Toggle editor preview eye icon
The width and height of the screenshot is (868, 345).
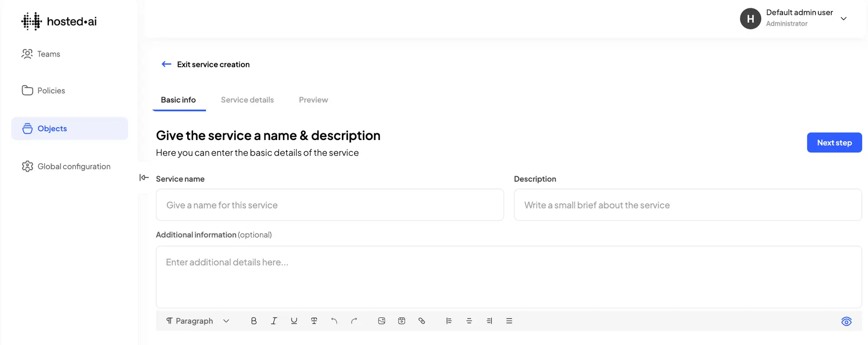click(846, 322)
